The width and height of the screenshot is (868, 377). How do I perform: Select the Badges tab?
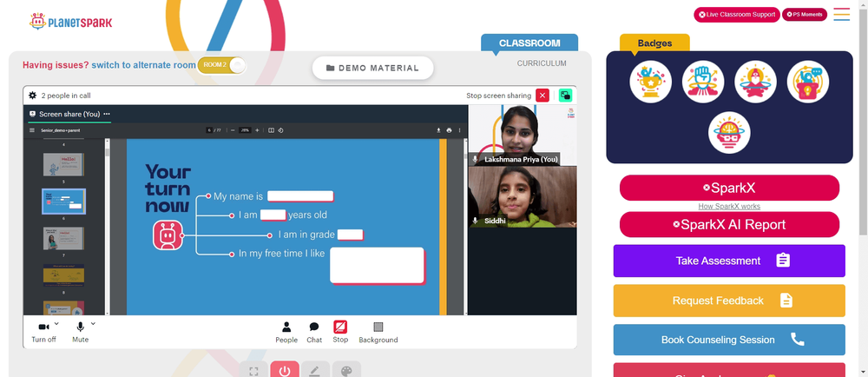[x=654, y=43]
